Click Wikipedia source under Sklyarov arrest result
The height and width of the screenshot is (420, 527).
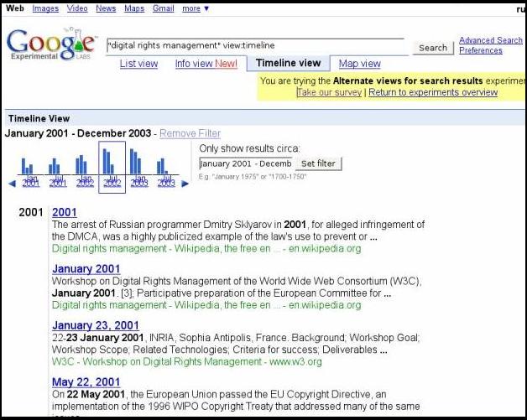pos(206,249)
